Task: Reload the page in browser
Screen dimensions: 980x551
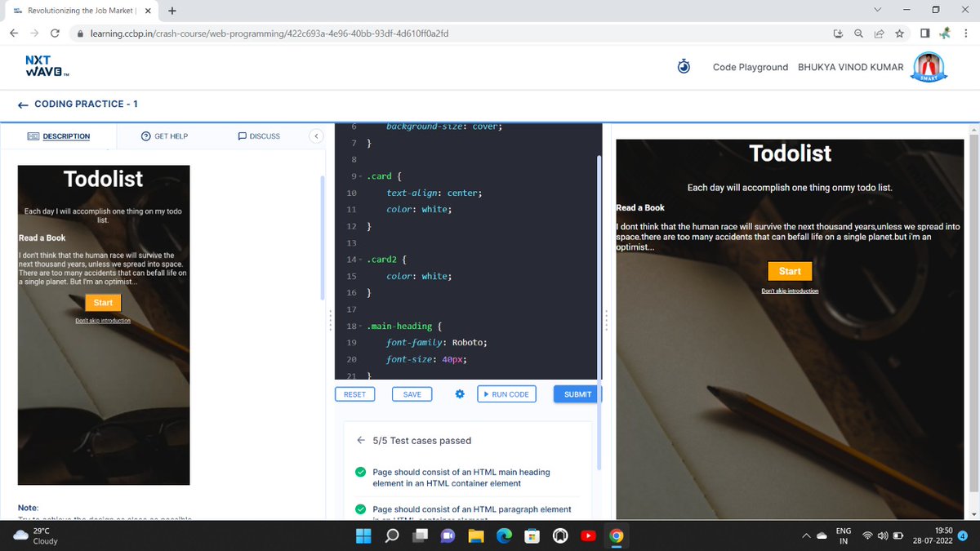Action: pyautogui.click(x=55, y=33)
